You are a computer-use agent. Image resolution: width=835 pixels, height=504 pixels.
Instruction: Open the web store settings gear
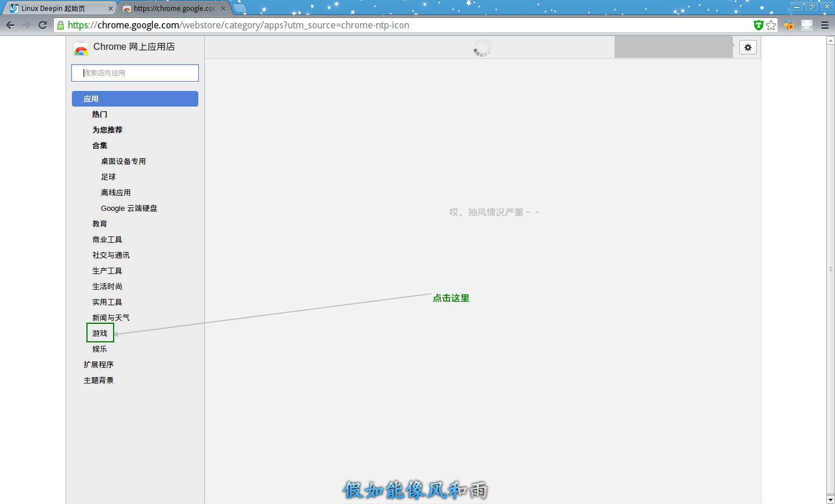pyautogui.click(x=748, y=48)
